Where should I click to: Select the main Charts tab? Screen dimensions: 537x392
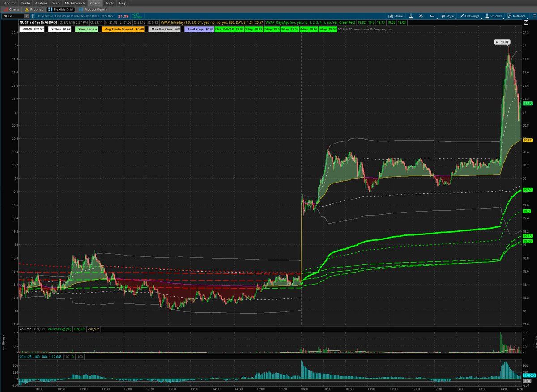click(x=95, y=3)
